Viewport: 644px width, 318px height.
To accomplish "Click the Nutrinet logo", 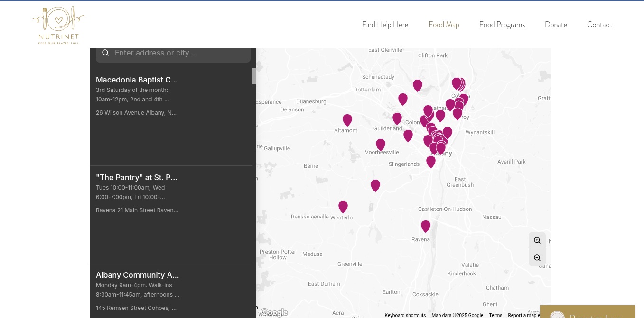I will click(x=58, y=25).
